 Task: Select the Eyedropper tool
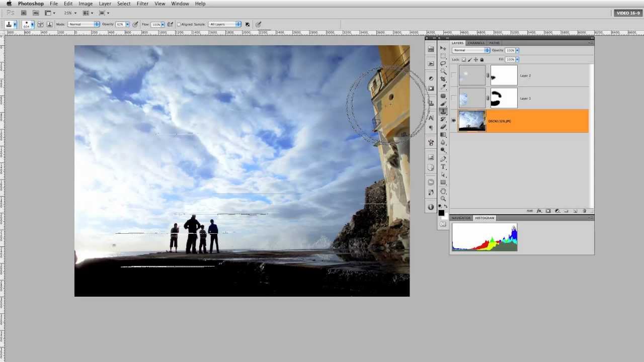[443, 87]
